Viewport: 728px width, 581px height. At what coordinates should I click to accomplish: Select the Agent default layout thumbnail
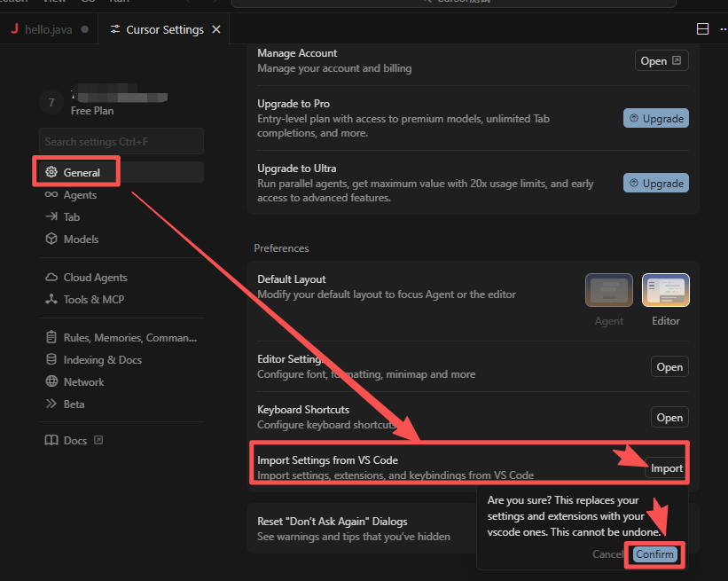[x=608, y=290]
